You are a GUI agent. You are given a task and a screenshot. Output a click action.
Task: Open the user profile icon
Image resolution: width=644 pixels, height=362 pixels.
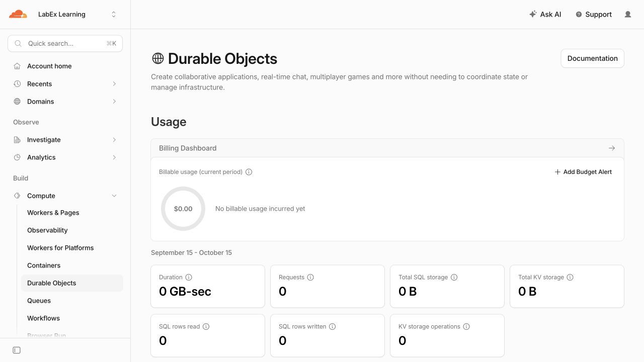[x=628, y=15]
